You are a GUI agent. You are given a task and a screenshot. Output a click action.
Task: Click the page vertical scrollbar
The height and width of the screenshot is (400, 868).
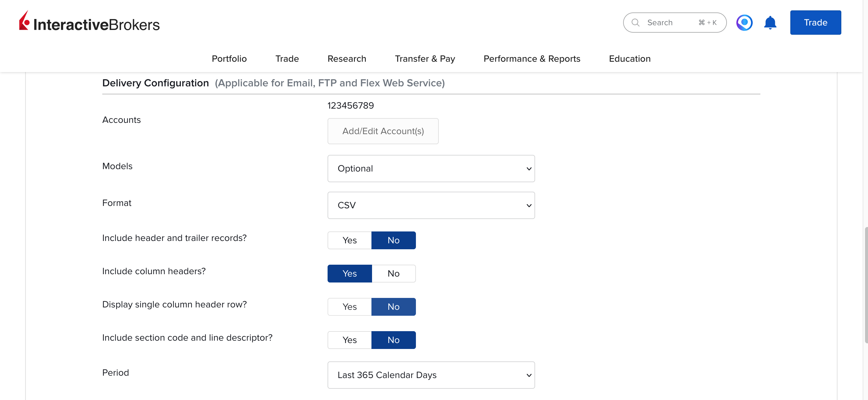tap(865, 285)
